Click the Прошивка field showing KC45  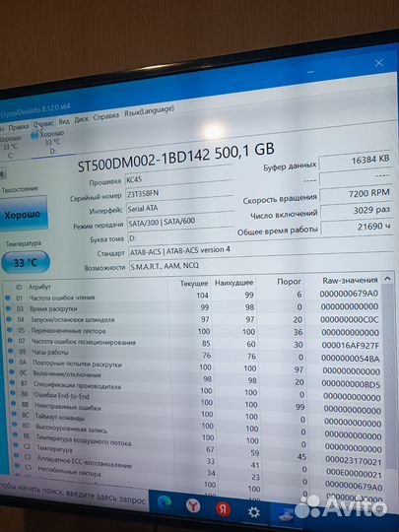point(178,178)
